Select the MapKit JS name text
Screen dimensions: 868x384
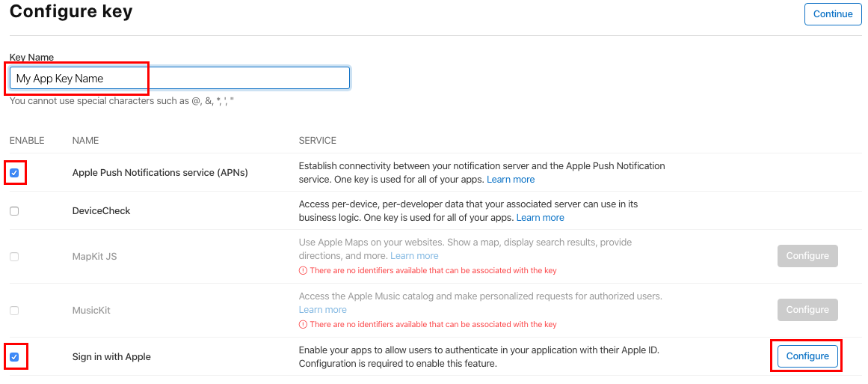[x=94, y=257]
